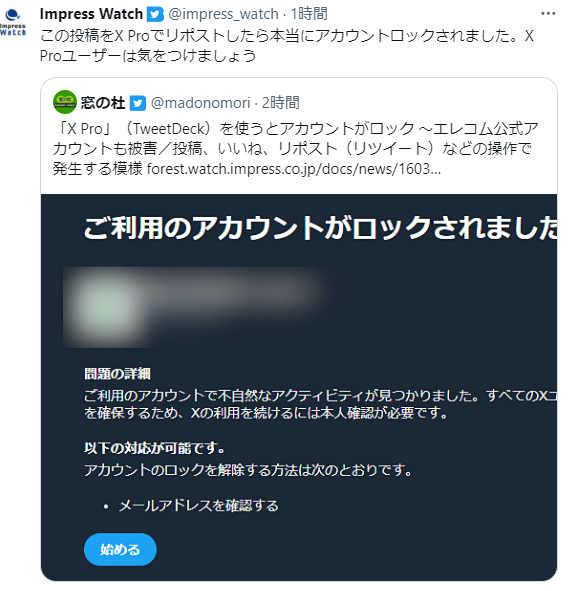Click the main post text about X Proでリポスト
The image size is (568, 591).
pyautogui.click(x=287, y=46)
